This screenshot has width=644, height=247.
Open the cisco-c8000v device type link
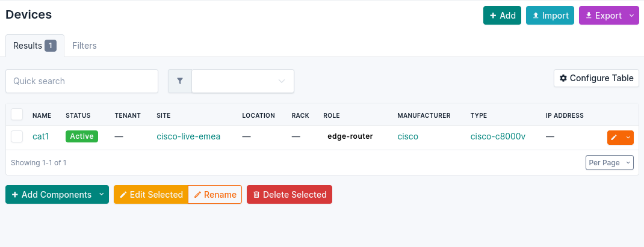[x=498, y=136]
